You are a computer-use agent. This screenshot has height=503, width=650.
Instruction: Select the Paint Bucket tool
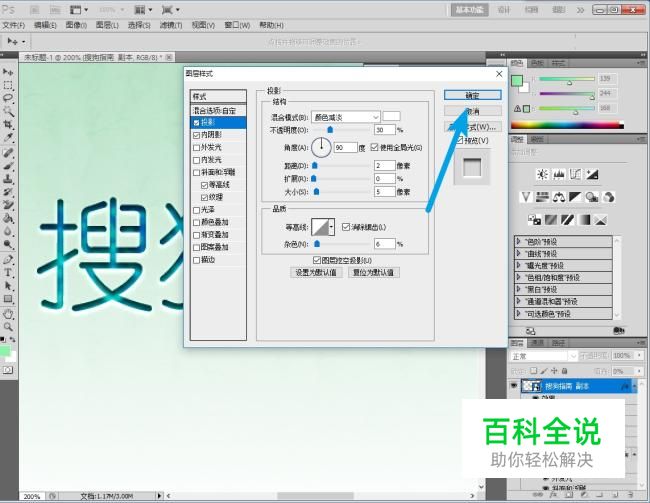point(8,218)
